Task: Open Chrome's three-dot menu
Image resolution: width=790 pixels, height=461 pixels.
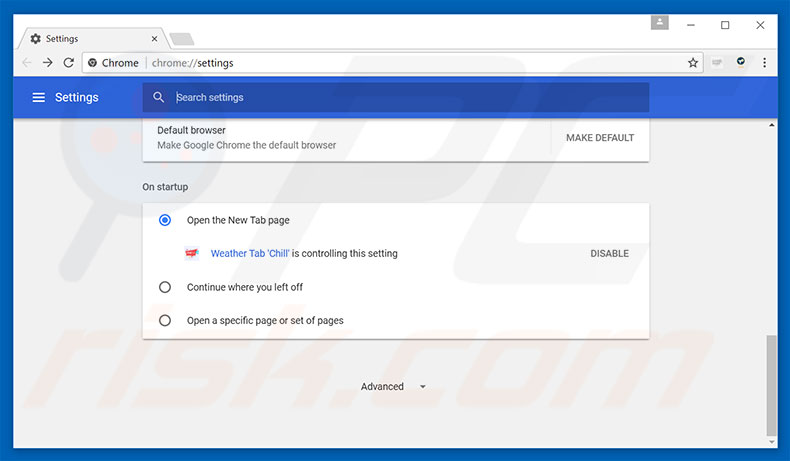Action: click(764, 62)
